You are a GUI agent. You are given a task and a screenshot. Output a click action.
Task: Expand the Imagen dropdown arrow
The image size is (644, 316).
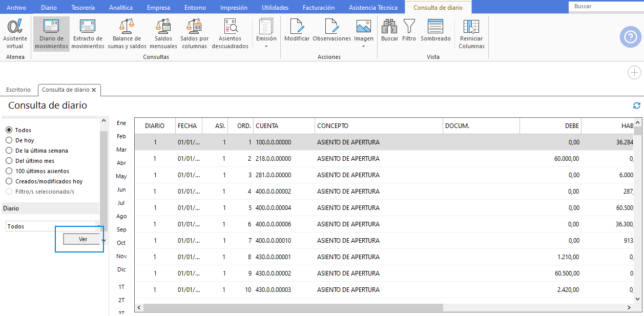click(x=364, y=46)
